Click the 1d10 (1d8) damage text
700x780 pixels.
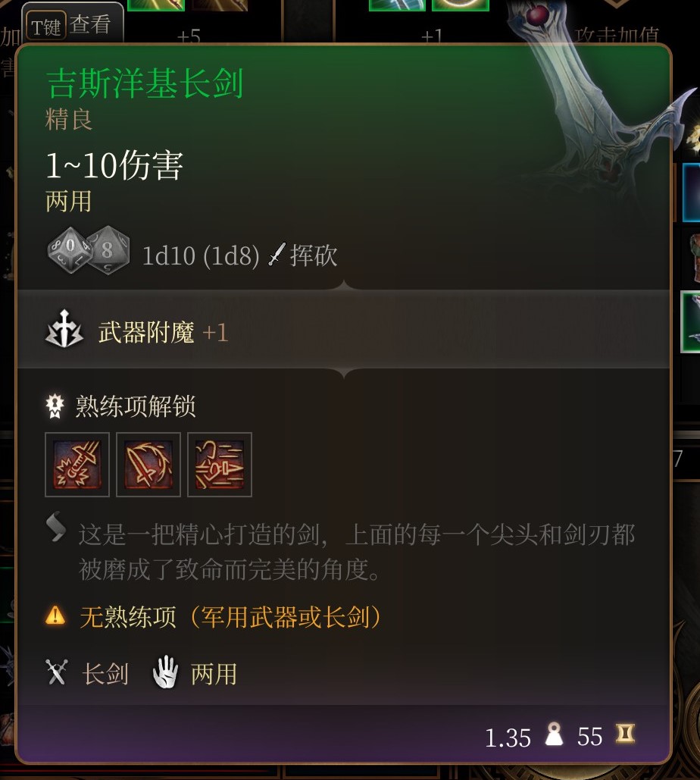point(200,255)
